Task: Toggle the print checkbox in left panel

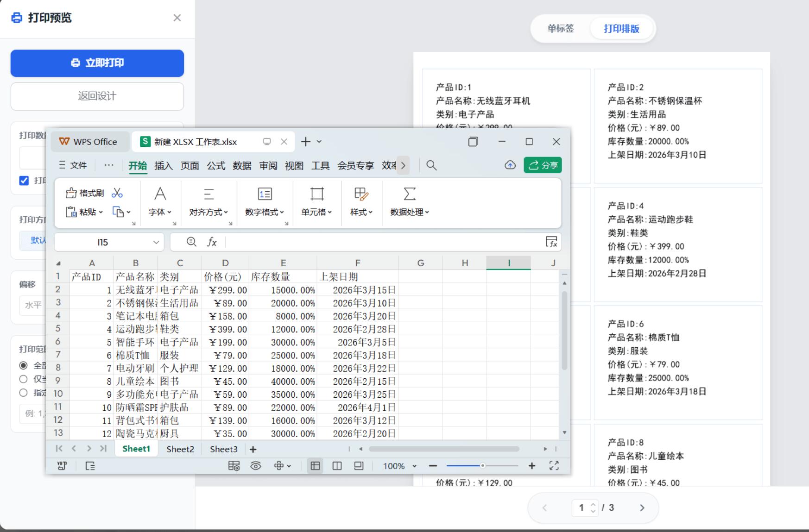Action: (24, 181)
